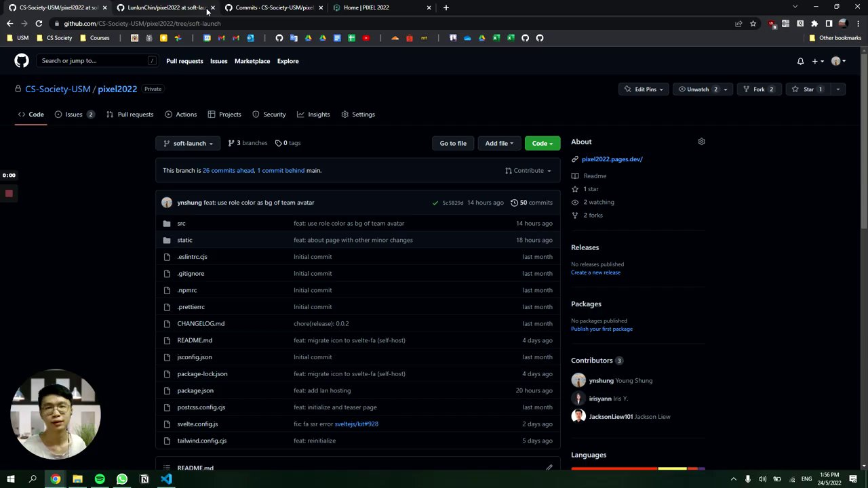Open the Add file dropdown
This screenshot has height=488, width=868.
[x=500, y=144]
